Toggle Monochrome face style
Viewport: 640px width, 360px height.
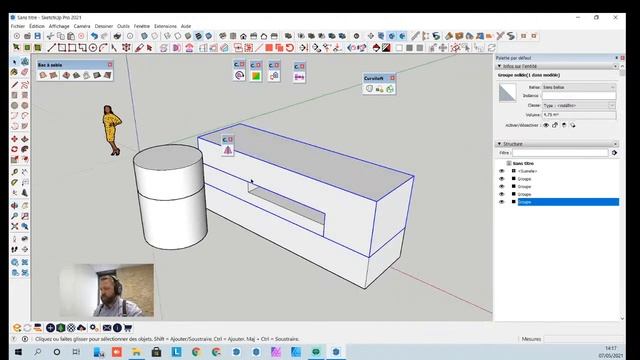(209, 36)
